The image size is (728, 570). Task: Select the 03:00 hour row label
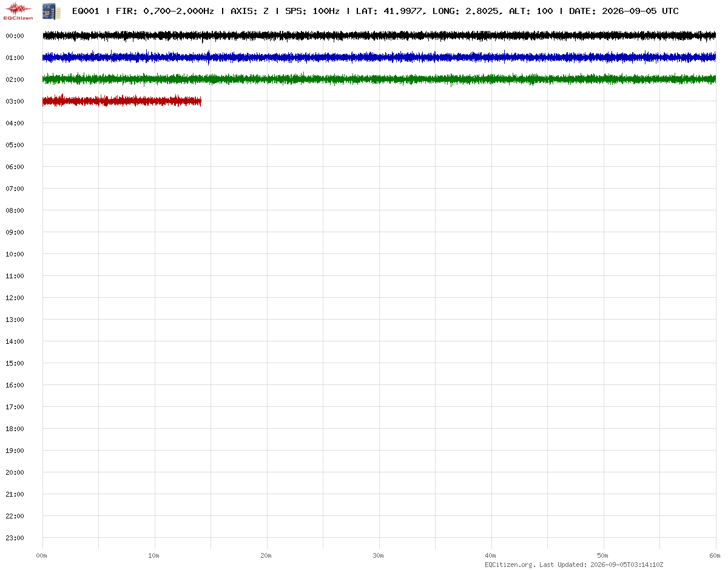coord(14,101)
